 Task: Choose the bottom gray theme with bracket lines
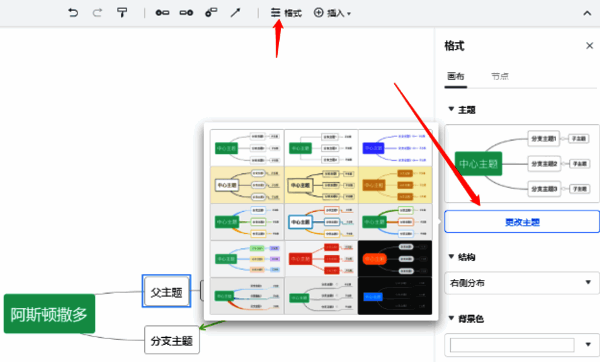tap(321, 296)
